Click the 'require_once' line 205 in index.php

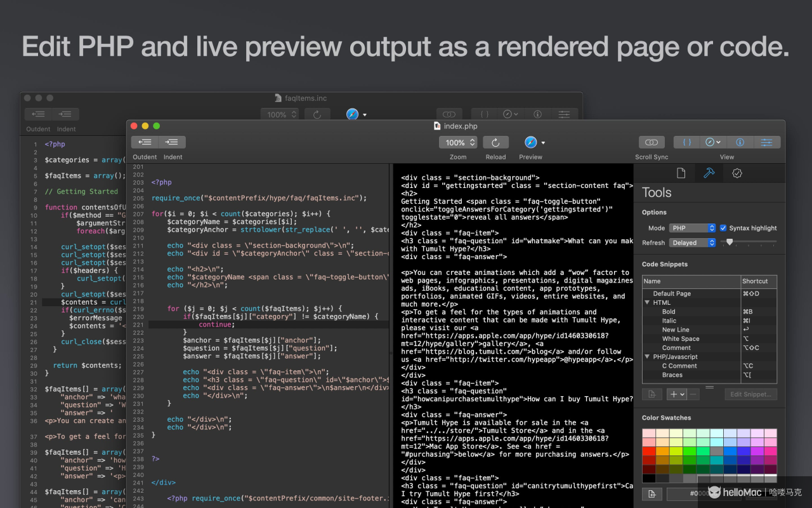tap(259, 198)
